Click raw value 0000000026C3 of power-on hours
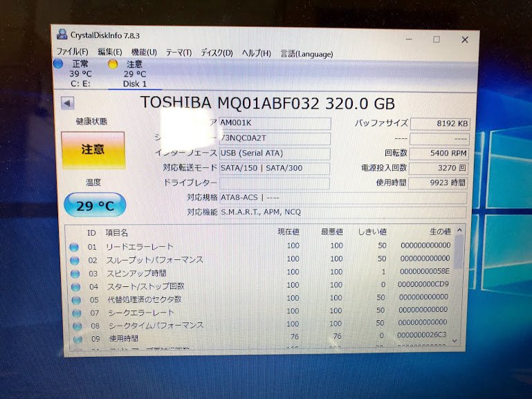 [x=422, y=335]
